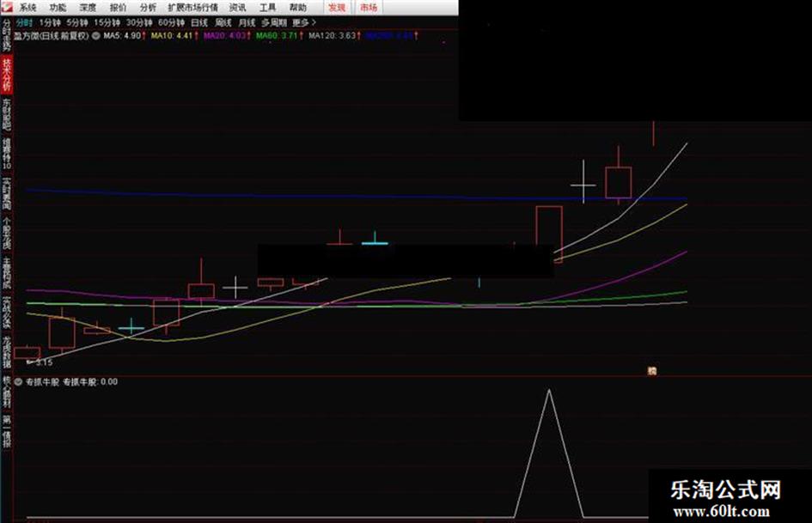Open the 工具 menu

click(x=268, y=7)
